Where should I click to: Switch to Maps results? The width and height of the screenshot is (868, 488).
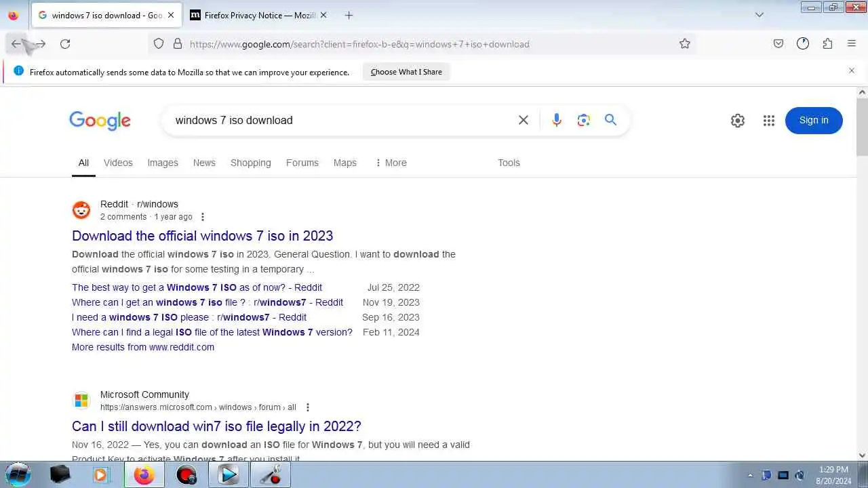pyautogui.click(x=345, y=163)
